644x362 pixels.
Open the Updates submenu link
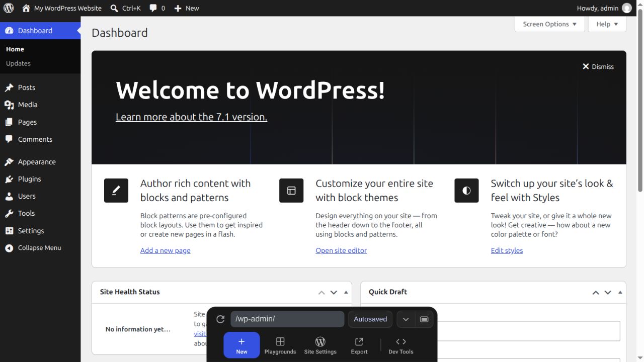pyautogui.click(x=18, y=63)
